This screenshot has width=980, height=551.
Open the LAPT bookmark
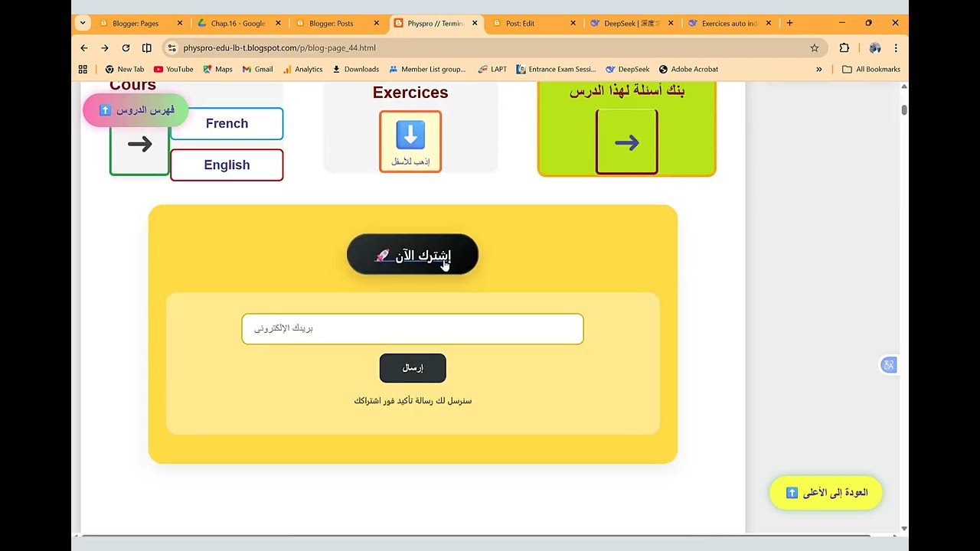pyautogui.click(x=492, y=69)
